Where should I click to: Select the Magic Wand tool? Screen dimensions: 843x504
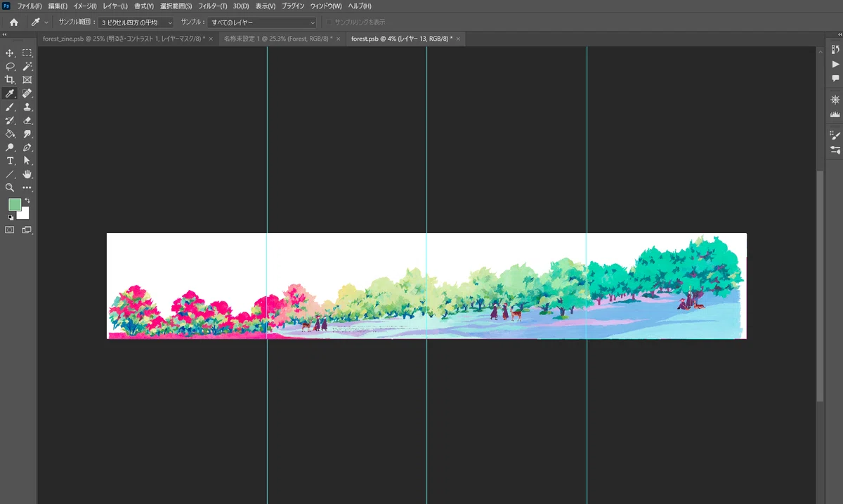[x=27, y=67]
